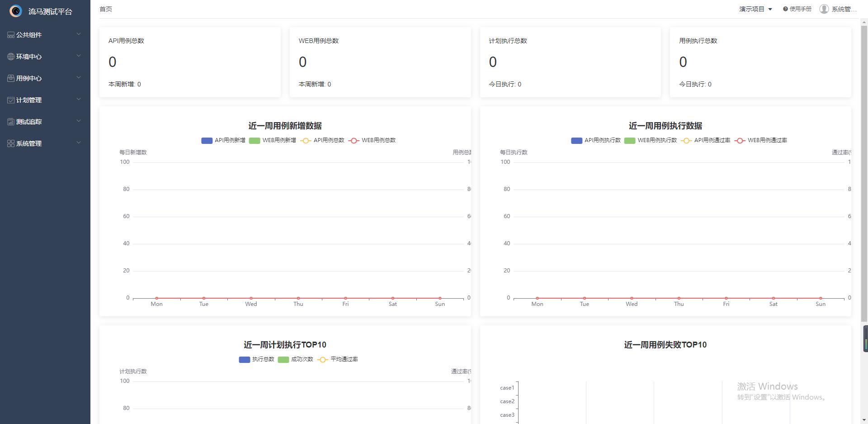The image size is (868, 424).
Task: Open the 公共组件 menu item
Action: click(x=45, y=35)
